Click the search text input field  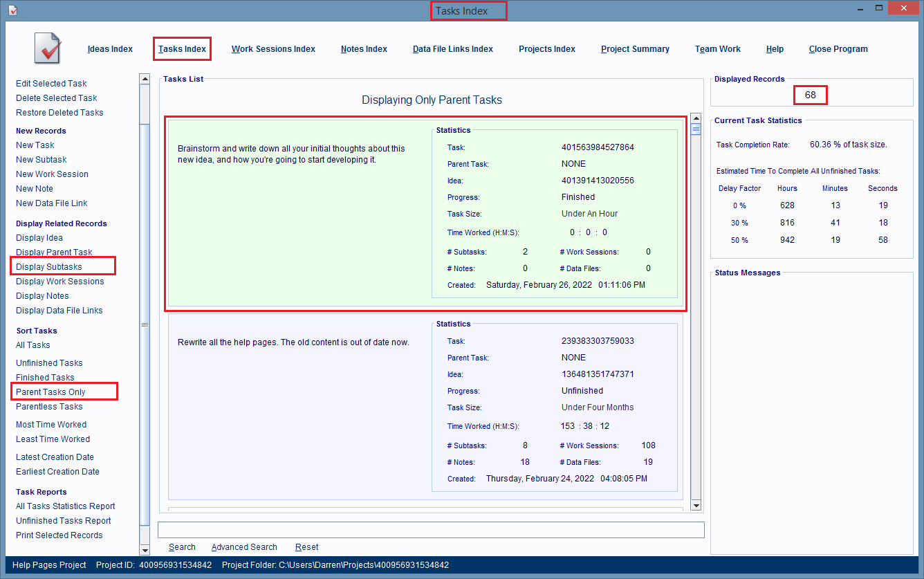click(431, 530)
